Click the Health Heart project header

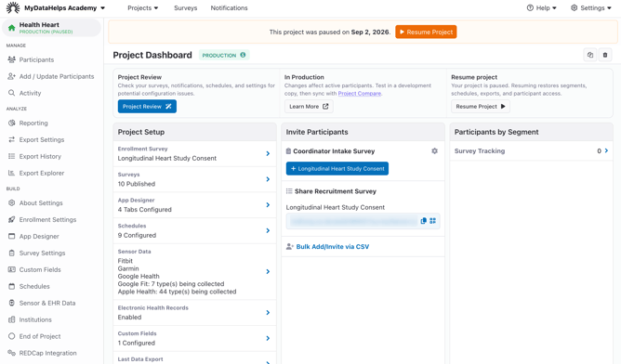coord(51,28)
